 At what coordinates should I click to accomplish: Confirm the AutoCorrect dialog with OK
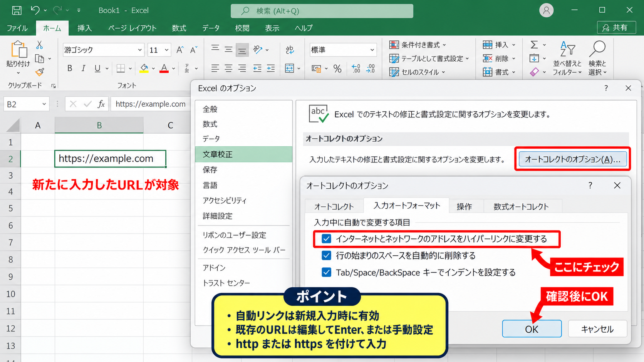(x=532, y=329)
